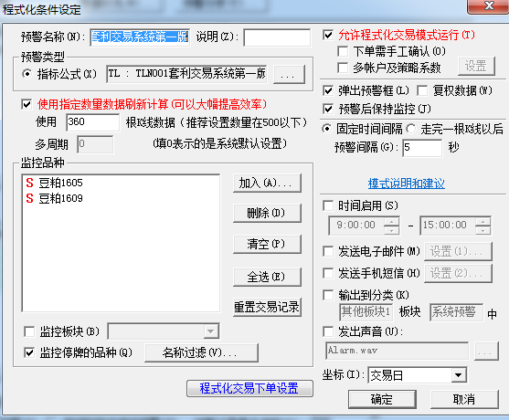Click 程式化交易下单设置 button

click(x=249, y=388)
